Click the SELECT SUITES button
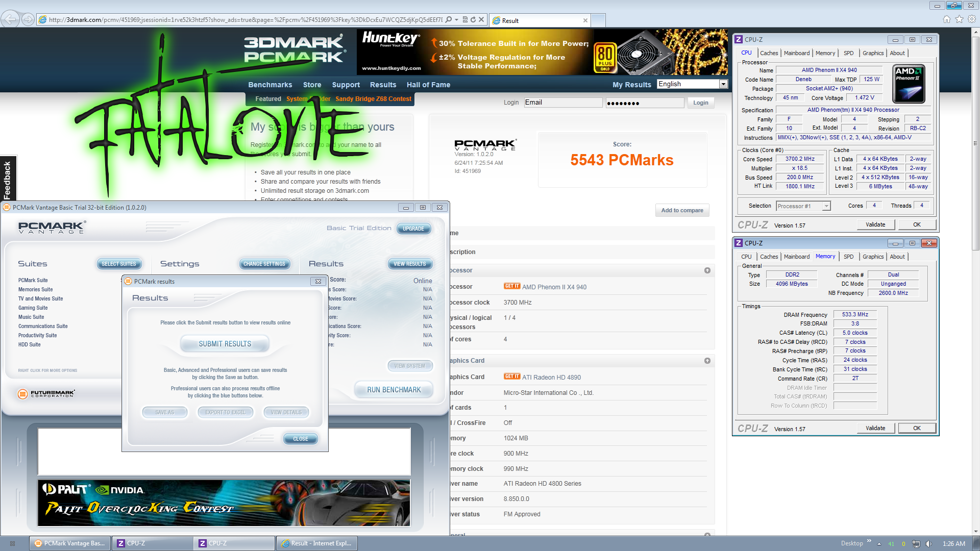980x551 pixels. click(119, 264)
